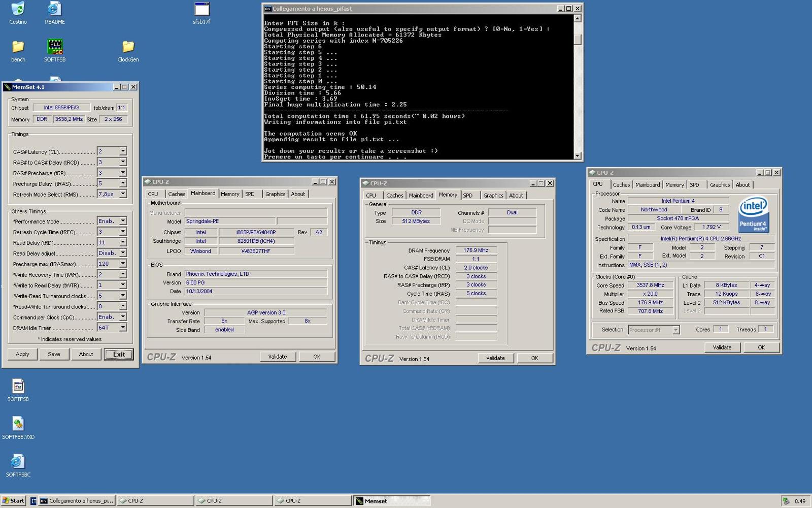Click the console window title icon
The height and width of the screenshot is (508, 812).
(x=268, y=9)
